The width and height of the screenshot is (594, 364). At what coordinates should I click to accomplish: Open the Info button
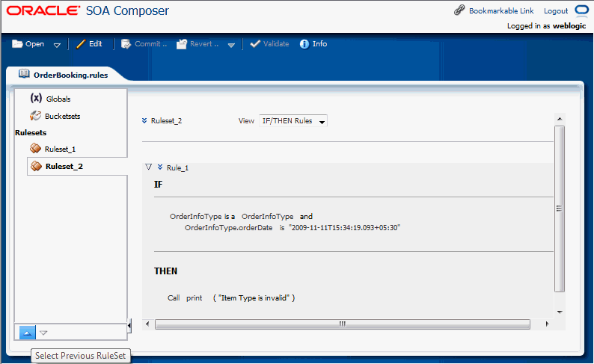pos(313,44)
